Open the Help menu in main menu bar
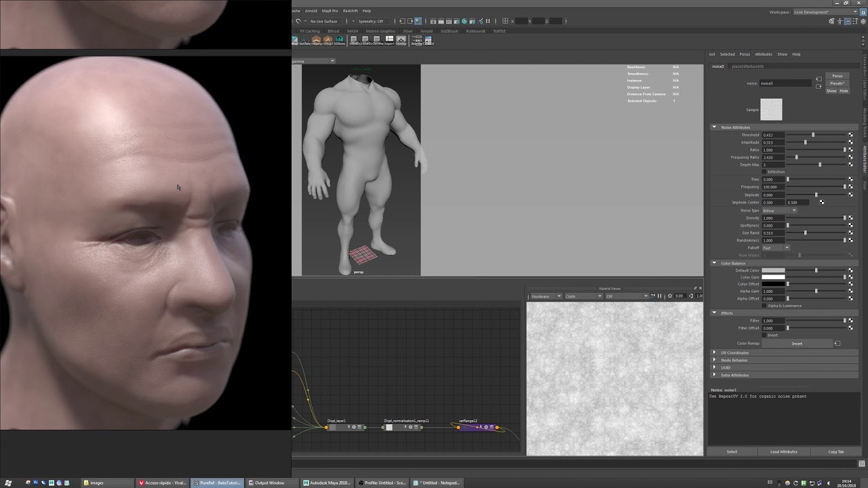The width and height of the screenshot is (868, 488). coord(367,11)
